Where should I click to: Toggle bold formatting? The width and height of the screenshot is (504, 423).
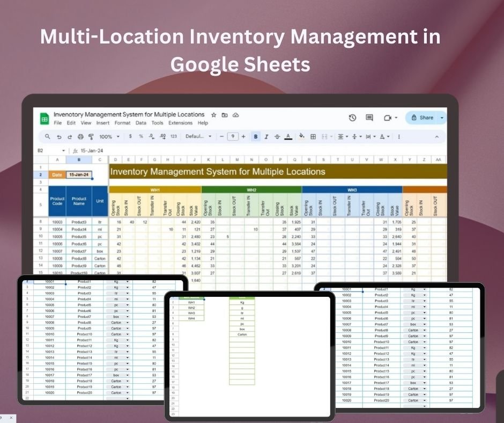pyautogui.click(x=256, y=136)
